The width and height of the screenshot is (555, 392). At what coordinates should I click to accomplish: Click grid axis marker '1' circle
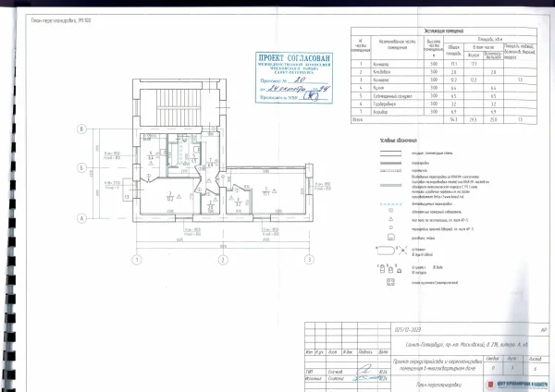pyautogui.click(x=137, y=260)
